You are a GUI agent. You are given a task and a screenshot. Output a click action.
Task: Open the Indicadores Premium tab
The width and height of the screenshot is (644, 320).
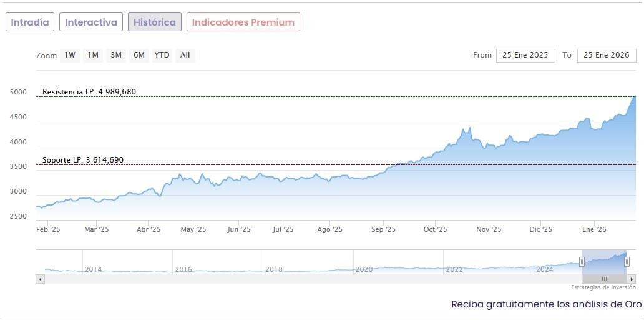point(243,22)
